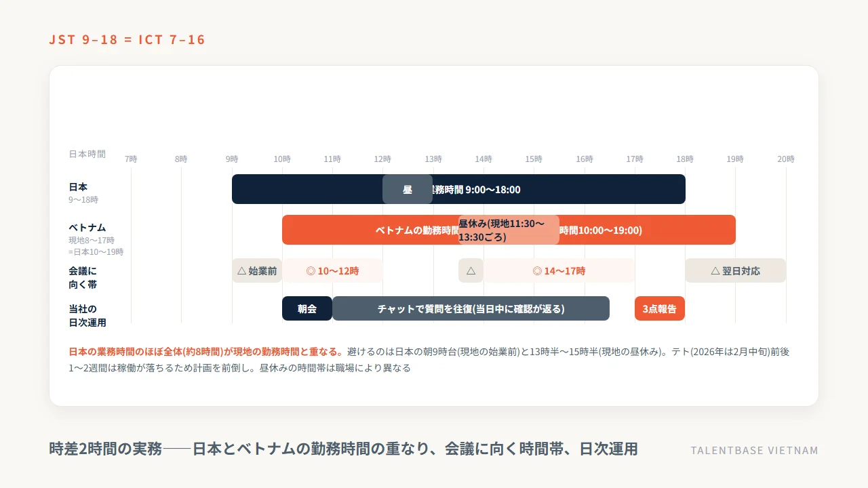Viewport: 868px width, 488px height.
Task: Select the 当社の日次運用 row label
Action: pos(87,316)
